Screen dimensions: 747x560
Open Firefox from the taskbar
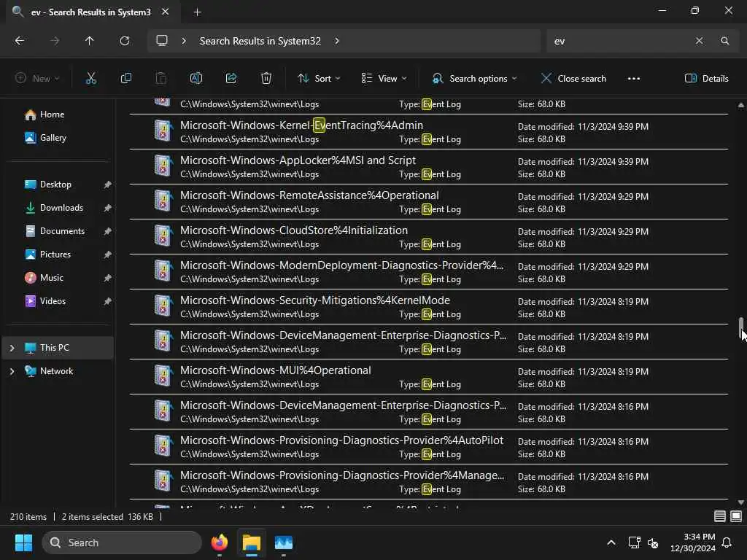coord(219,542)
